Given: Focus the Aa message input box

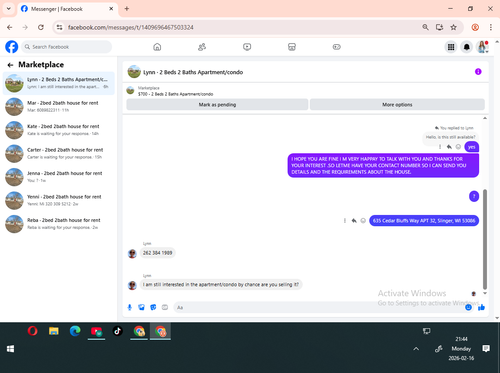Looking at the screenshot, I should [x=318, y=307].
